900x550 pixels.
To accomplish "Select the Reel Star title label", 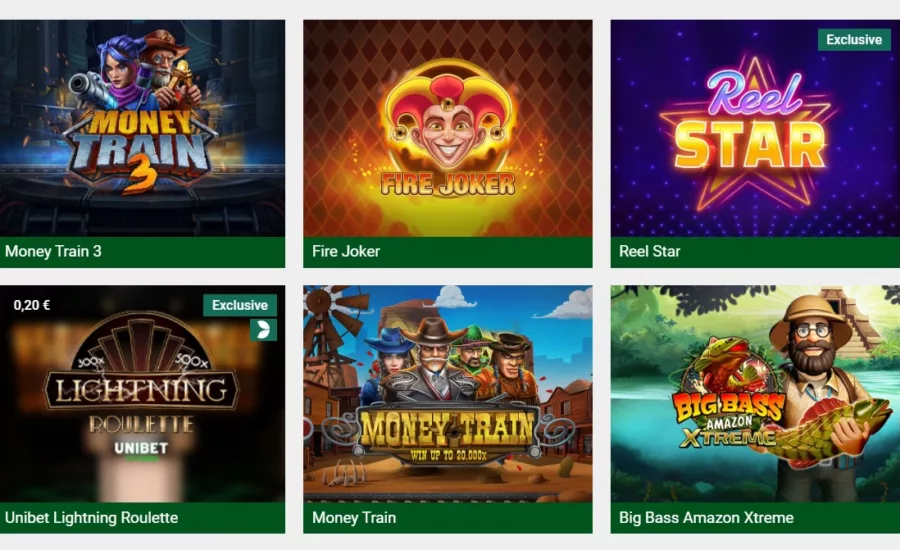I will (650, 251).
